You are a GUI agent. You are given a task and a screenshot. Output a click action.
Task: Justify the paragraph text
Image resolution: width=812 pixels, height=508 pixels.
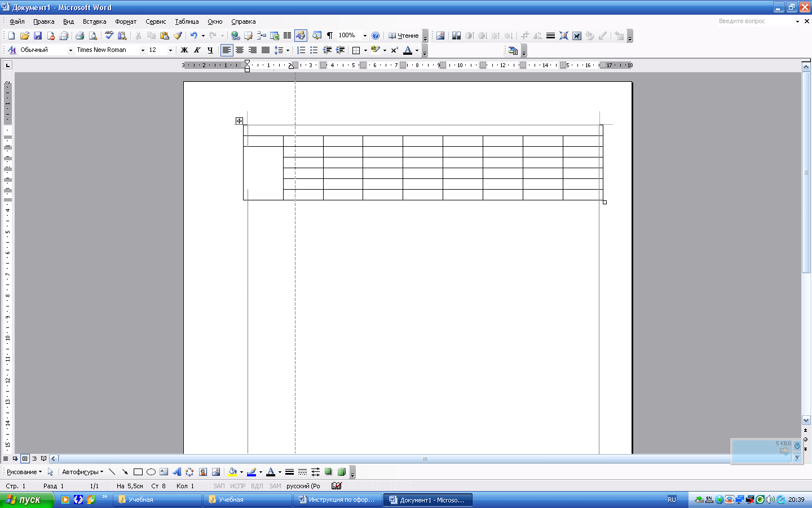tap(266, 50)
